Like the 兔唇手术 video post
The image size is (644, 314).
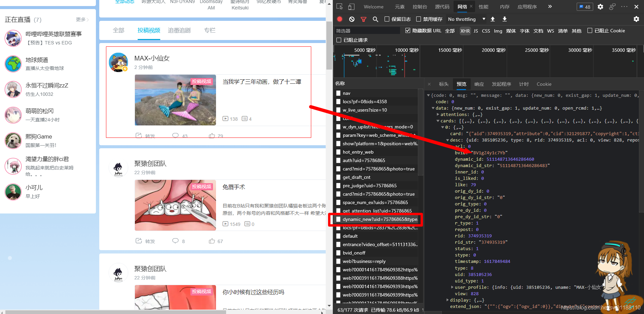click(x=212, y=241)
